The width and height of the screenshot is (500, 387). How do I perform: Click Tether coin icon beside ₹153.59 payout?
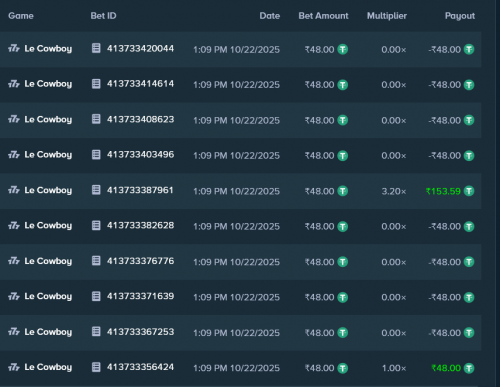tap(469, 191)
